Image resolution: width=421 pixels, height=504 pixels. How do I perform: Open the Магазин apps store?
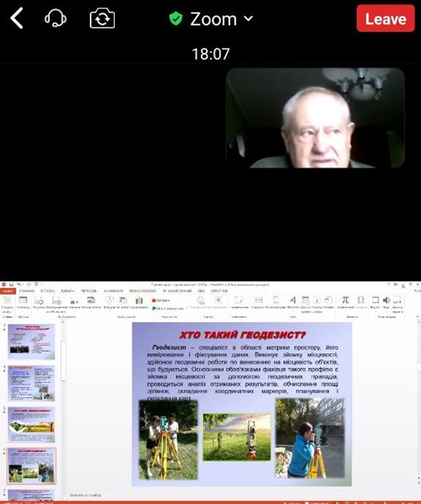pos(161,300)
